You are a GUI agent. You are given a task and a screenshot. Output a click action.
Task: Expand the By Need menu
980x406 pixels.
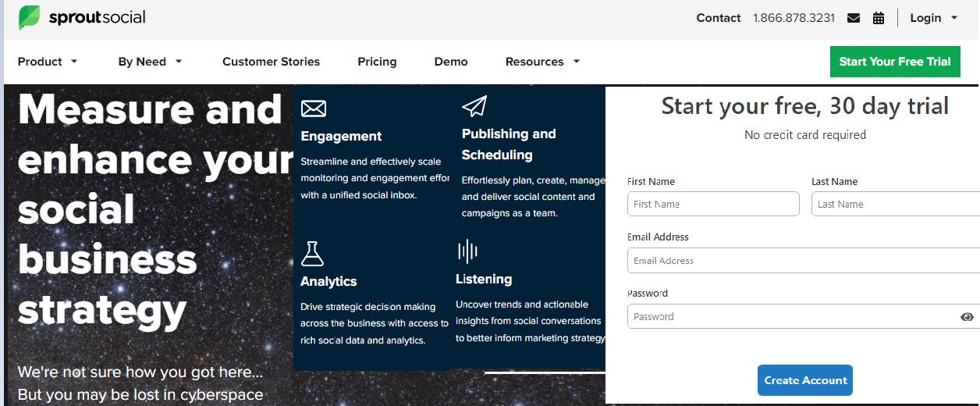[150, 62]
